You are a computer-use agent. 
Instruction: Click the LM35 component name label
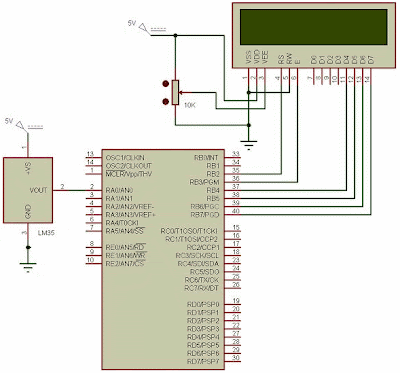[46, 233]
